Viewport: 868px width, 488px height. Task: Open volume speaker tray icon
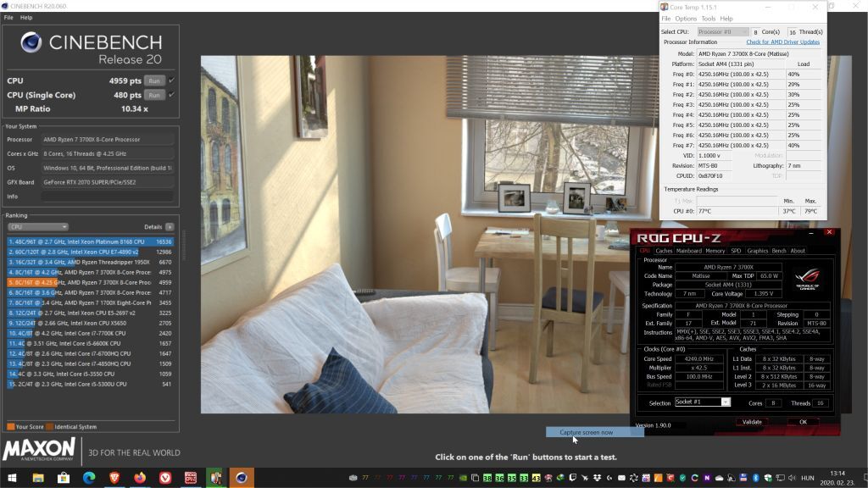(x=793, y=478)
